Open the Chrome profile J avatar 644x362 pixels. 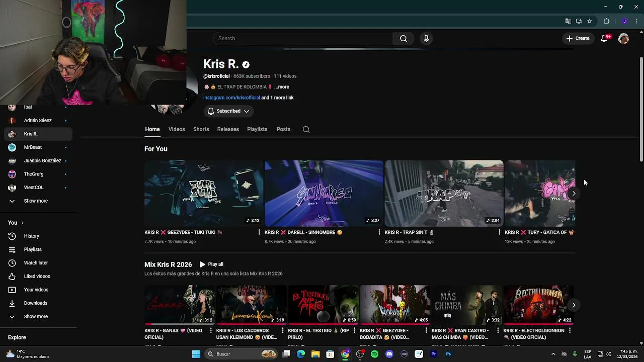point(624,21)
